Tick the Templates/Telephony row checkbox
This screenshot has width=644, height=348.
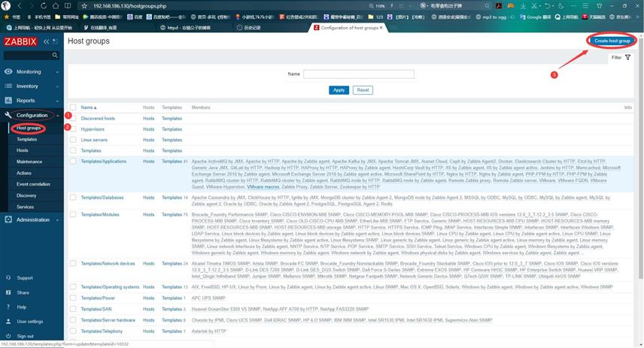pos(73,331)
